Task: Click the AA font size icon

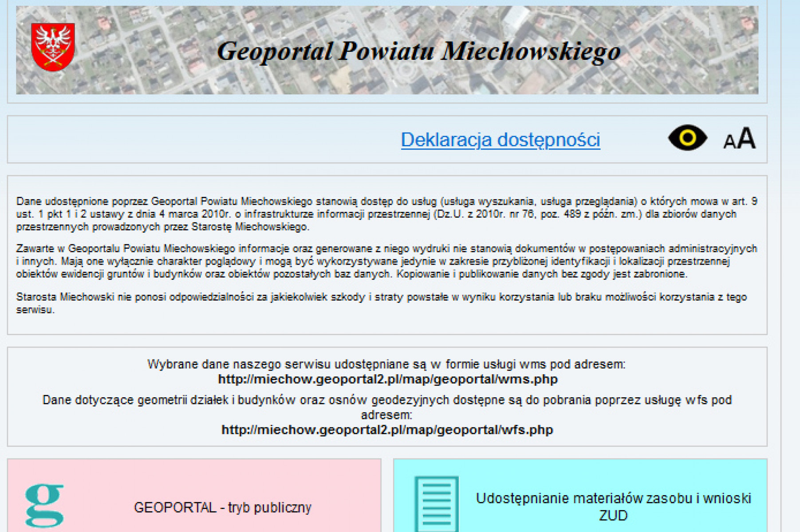Action: pos(739,139)
